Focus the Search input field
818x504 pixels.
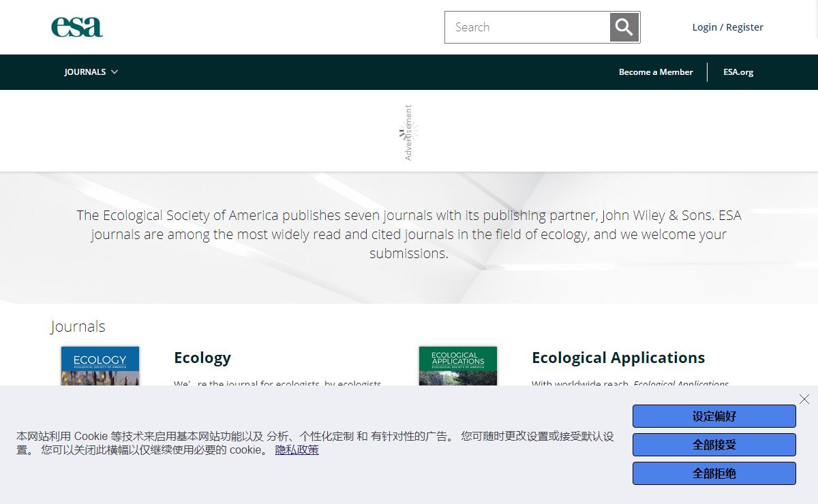point(528,27)
